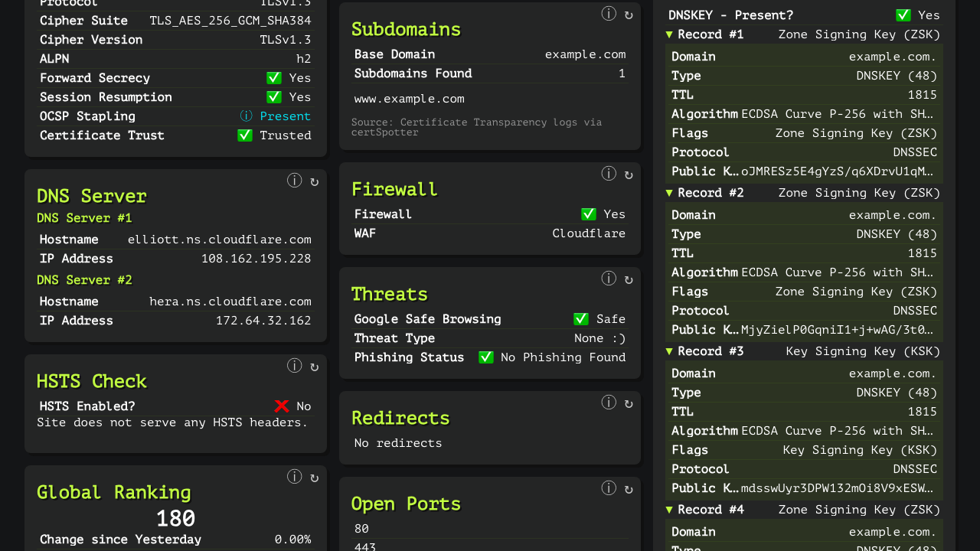Open info for HSTS Check card
The height and width of the screenshot is (551, 980).
click(295, 366)
